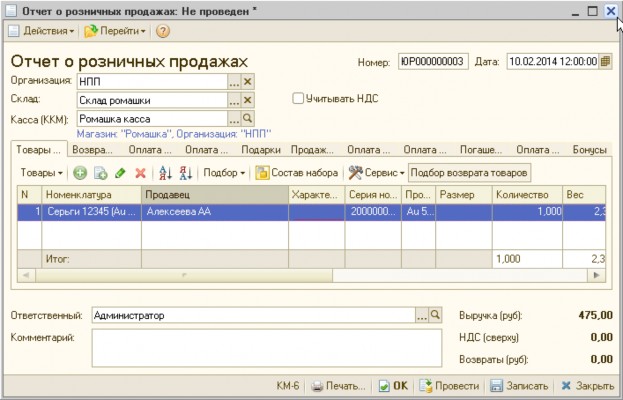Clear the Организация field with X
623x400 pixels.
(248, 81)
